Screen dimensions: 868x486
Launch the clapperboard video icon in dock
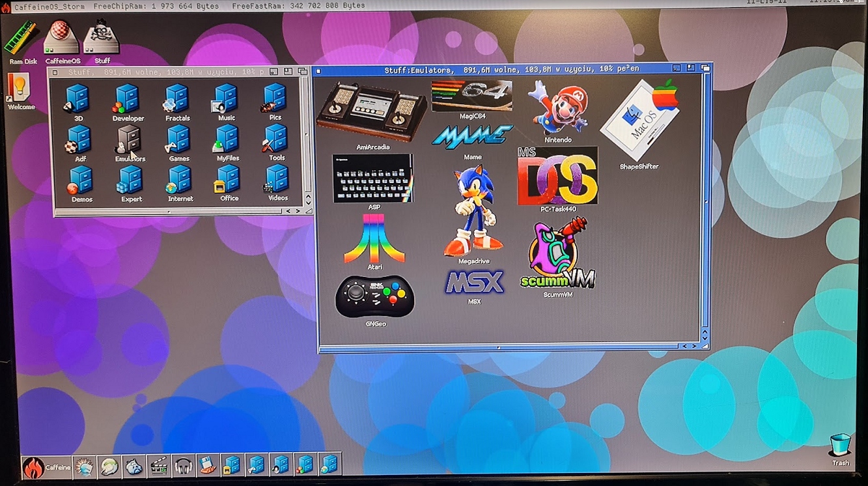pos(159,466)
